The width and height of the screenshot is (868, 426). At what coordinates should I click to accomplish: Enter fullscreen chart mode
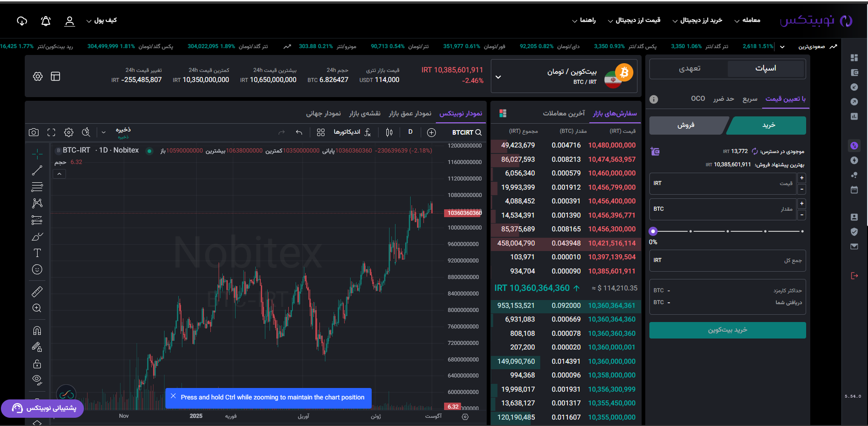[51, 132]
